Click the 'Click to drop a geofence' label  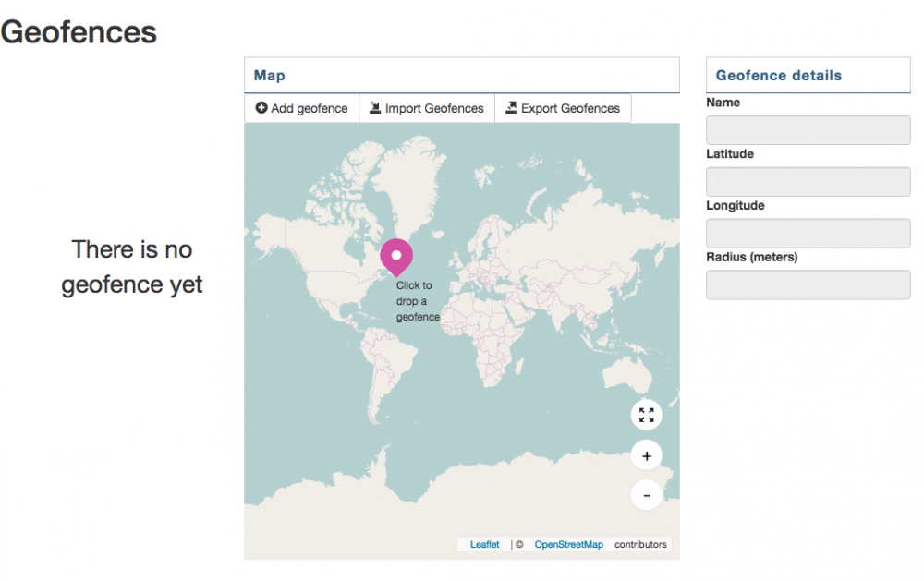418,301
